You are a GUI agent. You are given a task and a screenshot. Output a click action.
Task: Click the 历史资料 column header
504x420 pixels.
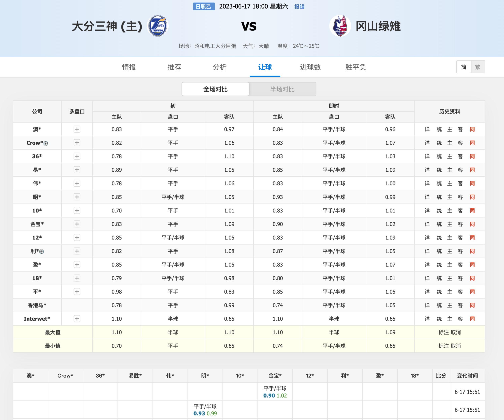tap(450, 111)
